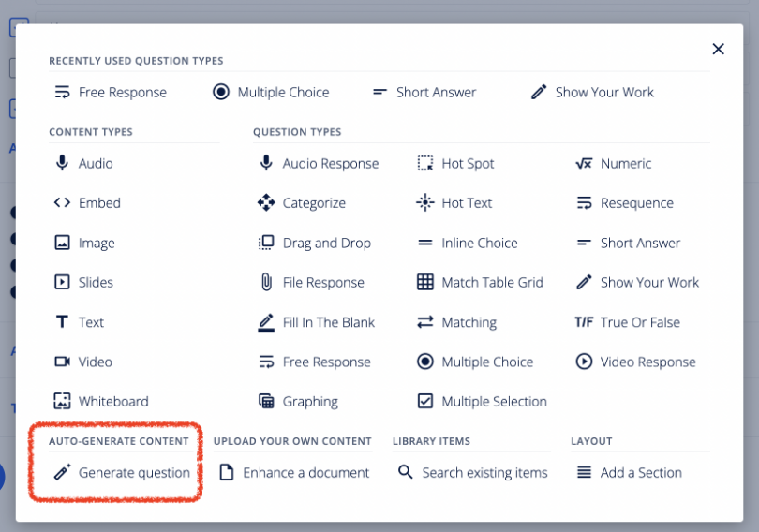Select Multiple Choice in Question Types
Image resolution: width=759 pixels, height=532 pixels.
[x=486, y=362]
